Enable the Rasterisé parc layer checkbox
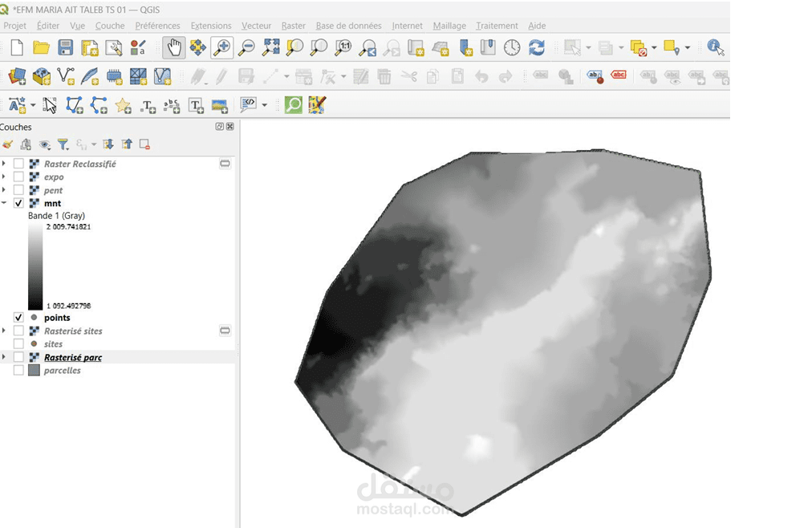The width and height of the screenshot is (812, 528). point(18,357)
